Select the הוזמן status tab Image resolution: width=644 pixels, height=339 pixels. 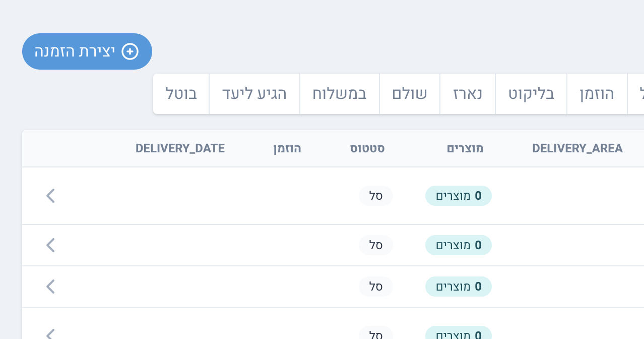597,94
